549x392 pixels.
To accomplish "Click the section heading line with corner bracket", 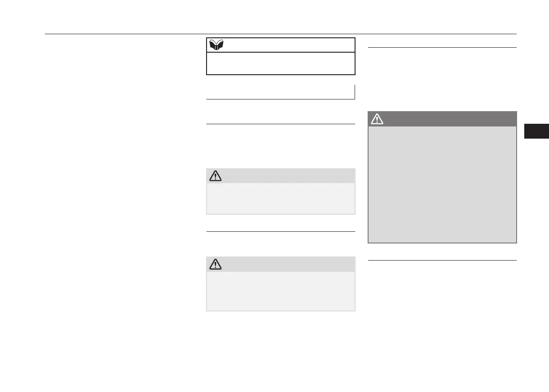I will pos(280,92).
